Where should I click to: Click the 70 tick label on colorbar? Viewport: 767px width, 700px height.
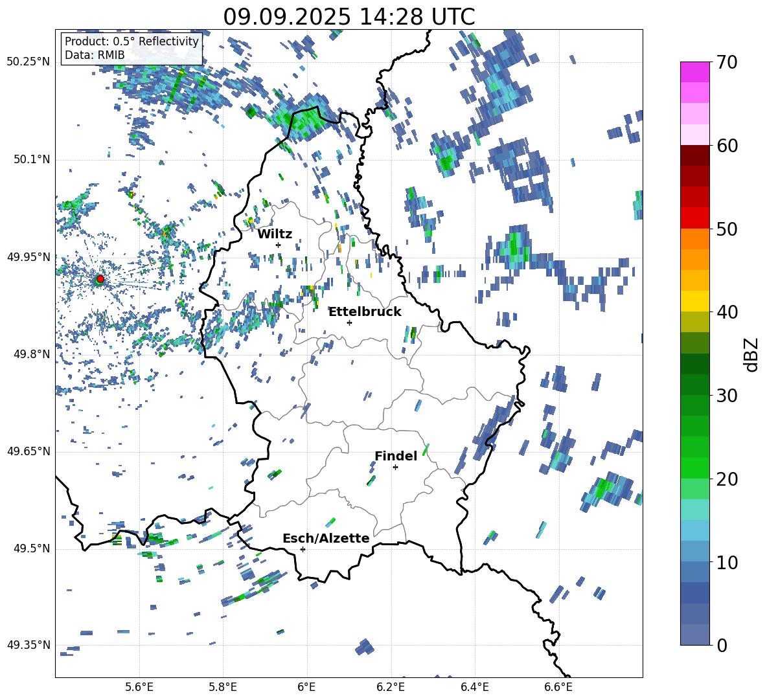point(726,63)
